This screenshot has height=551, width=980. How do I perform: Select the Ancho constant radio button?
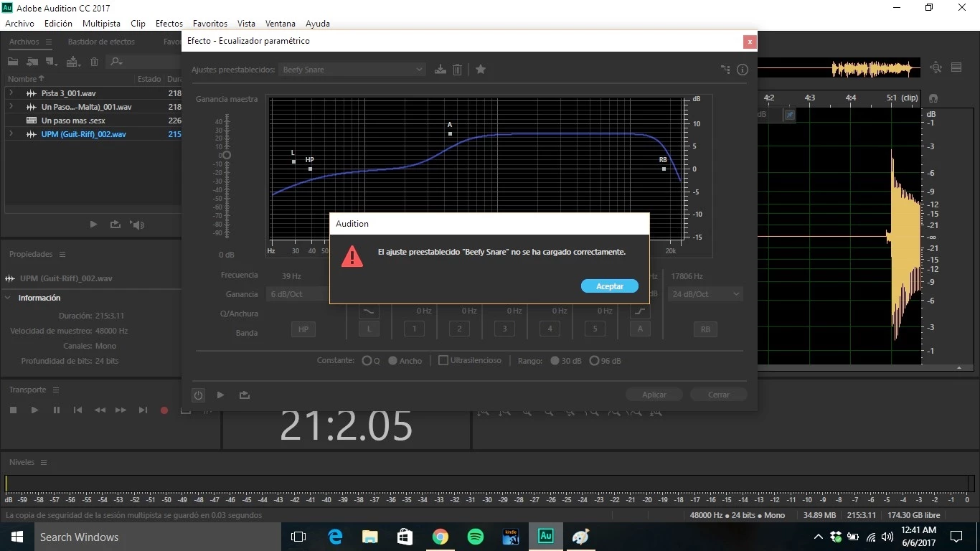point(392,361)
